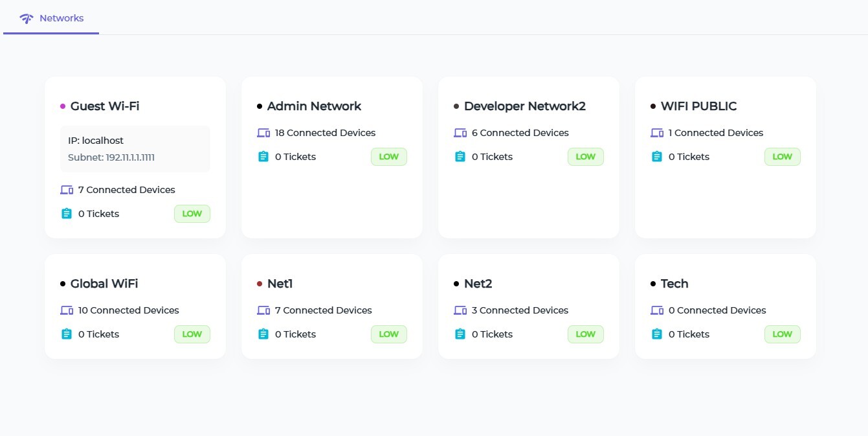Click the red status dot beside Net1
Viewport: 868px width, 436px height.
tap(260, 284)
